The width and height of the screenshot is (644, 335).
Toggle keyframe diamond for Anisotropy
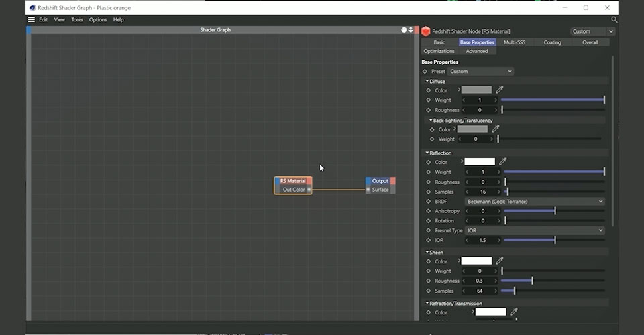pyautogui.click(x=429, y=211)
